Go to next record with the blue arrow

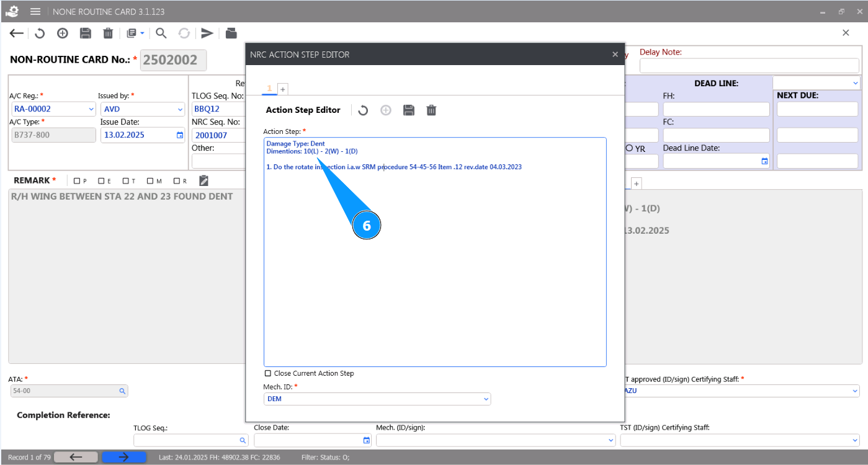pyautogui.click(x=124, y=457)
